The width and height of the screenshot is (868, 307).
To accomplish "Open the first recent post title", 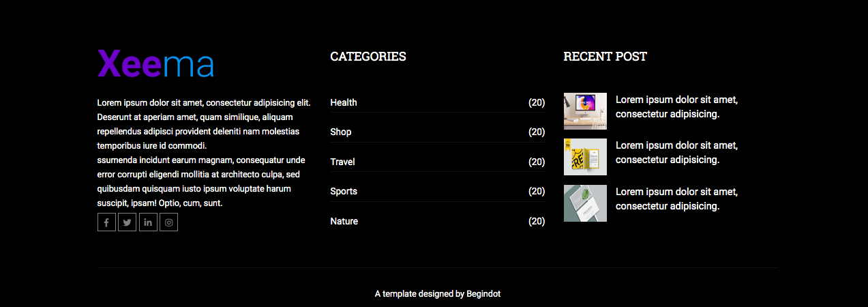I will click(x=677, y=106).
